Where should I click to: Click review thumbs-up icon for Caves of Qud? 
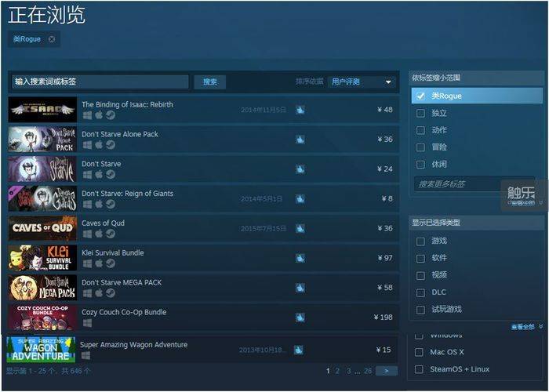[x=300, y=229]
